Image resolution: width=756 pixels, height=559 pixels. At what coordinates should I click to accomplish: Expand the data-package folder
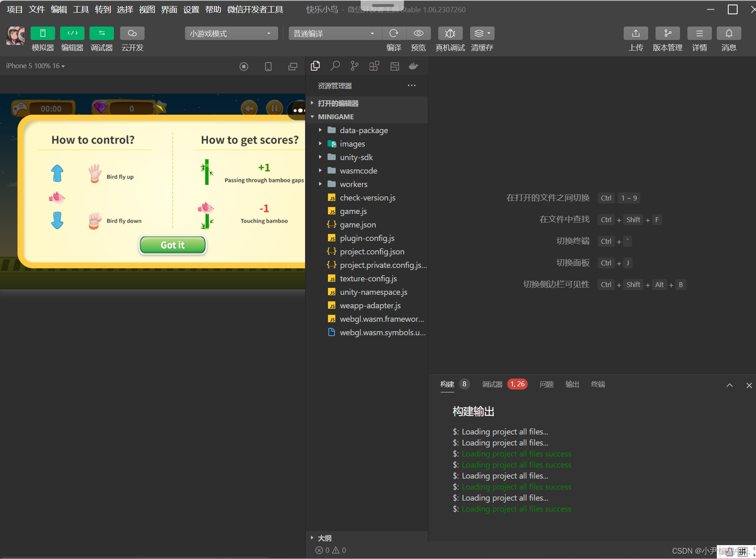tap(367, 130)
